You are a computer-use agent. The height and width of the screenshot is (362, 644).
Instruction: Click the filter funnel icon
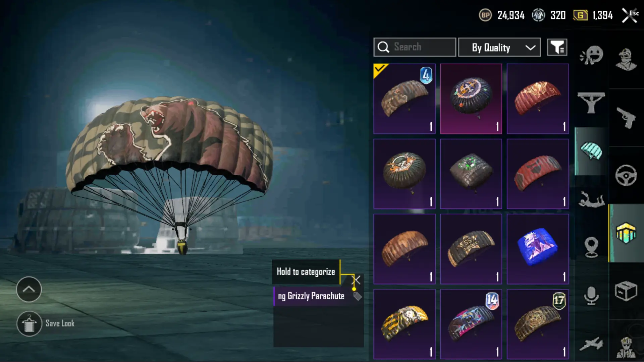point(557,47)
